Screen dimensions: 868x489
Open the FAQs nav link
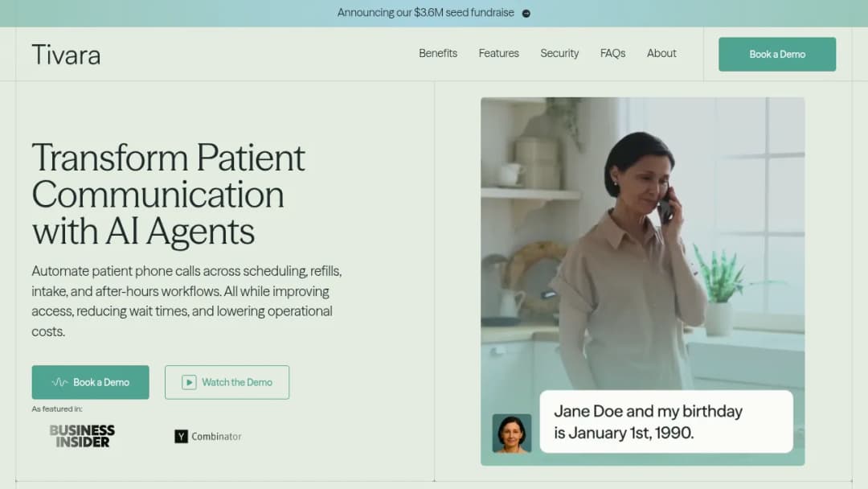tap(612, 53)
